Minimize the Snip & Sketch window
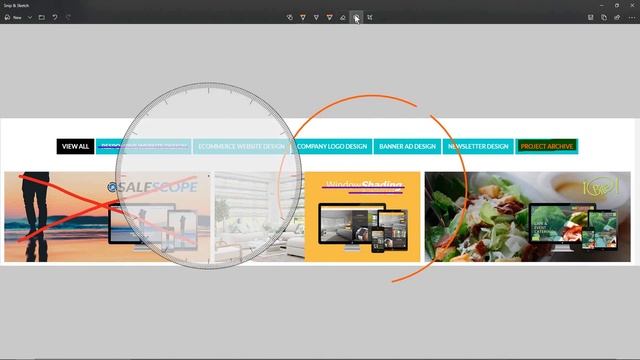 pos(602,5)
